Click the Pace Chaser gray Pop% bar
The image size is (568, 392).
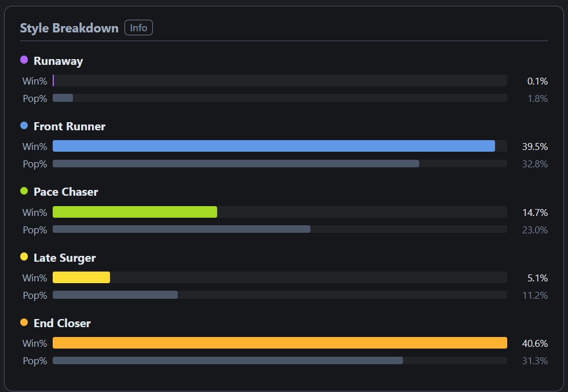point(181,229)
